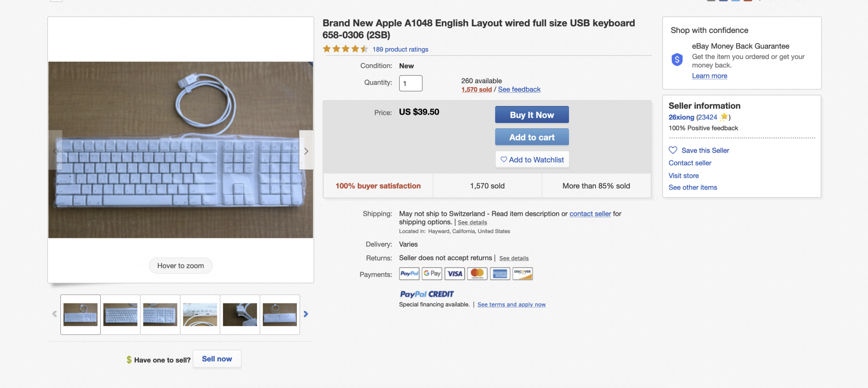Click the Buy It Now button
The height and width of the screenshot is (388, 868).
click(x=532, y=115)
